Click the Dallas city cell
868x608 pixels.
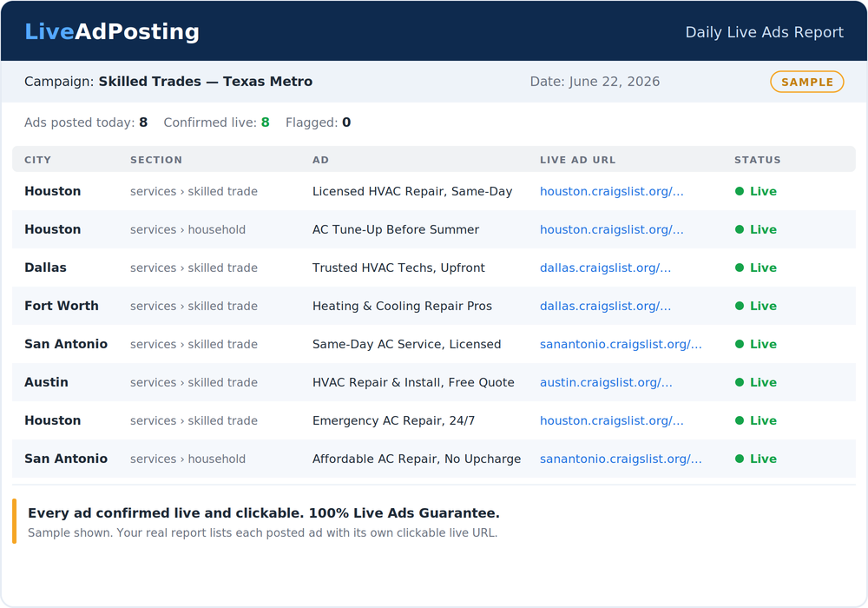tap(45, 268)
